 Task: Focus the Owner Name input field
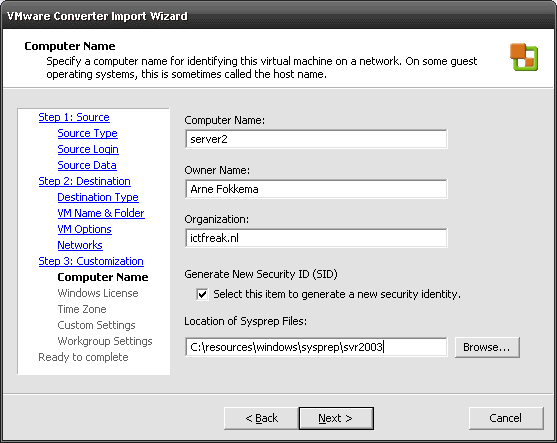point(316,189)
